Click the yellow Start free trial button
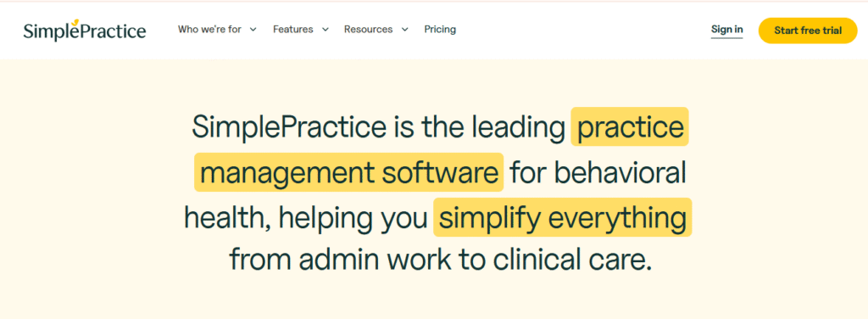 point(808,31)
